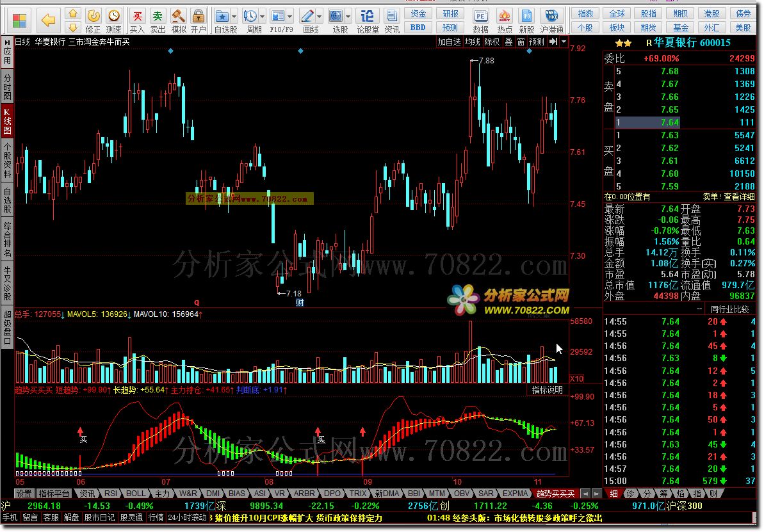
Task: Collapse right panel via minus beside 同行业比较
Action: [700, 309]
